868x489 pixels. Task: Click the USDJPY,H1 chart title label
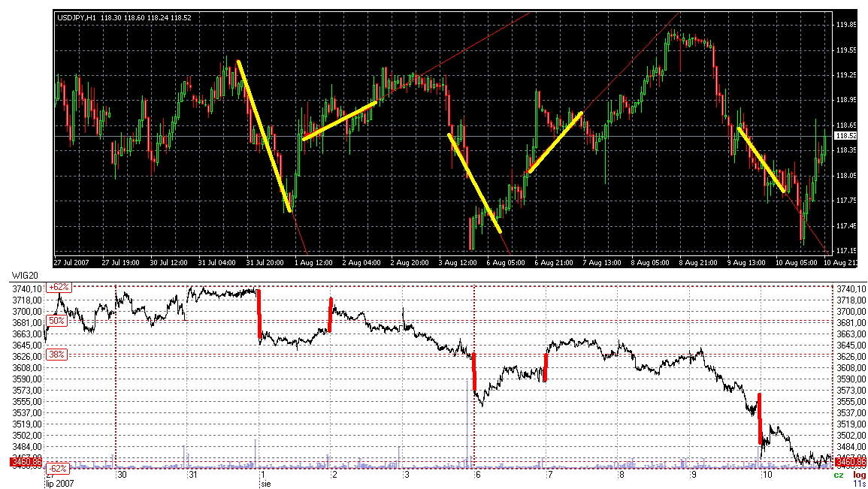76,17
